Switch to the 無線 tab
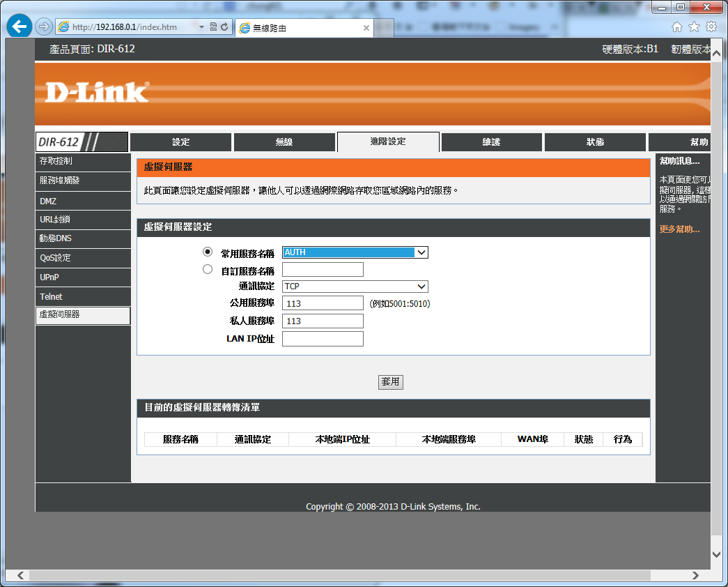Image resolution: width=728 pixels, height=587 pixels. pos(284,142)
